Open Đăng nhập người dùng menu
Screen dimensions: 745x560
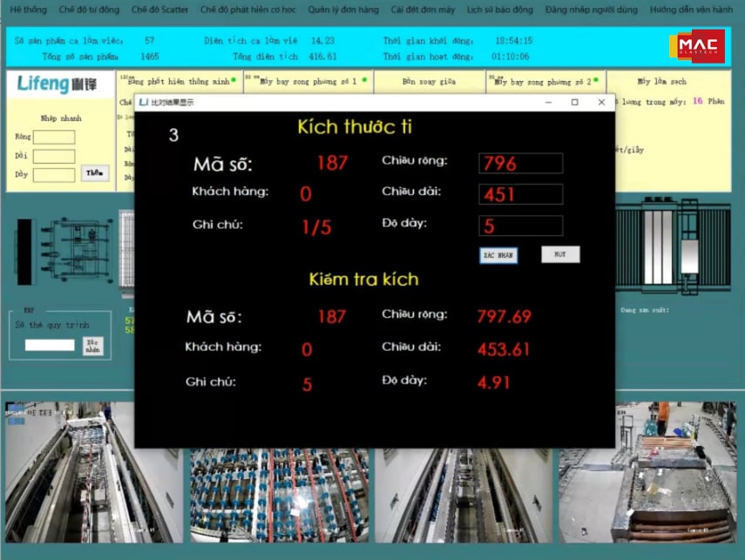coord(592,10)
